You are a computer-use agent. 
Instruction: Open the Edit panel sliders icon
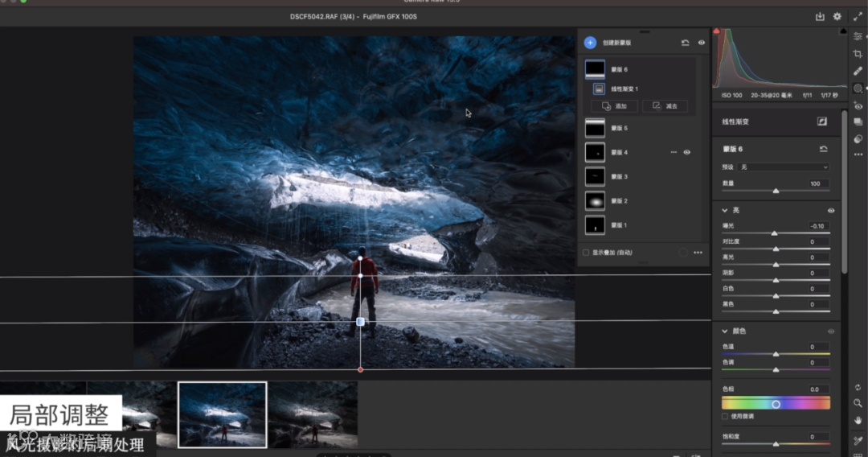tap(858, 36)
